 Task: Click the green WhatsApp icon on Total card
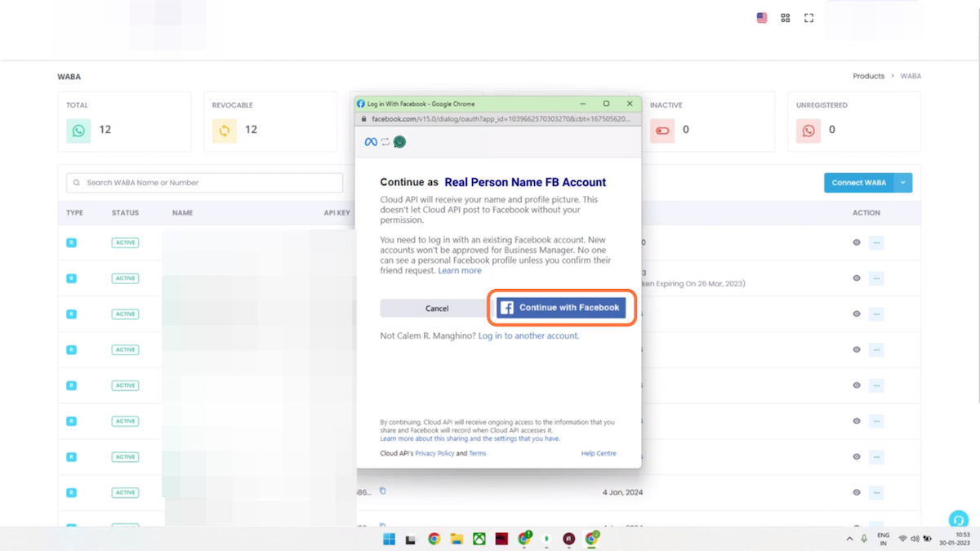click(x=78, y=131)
